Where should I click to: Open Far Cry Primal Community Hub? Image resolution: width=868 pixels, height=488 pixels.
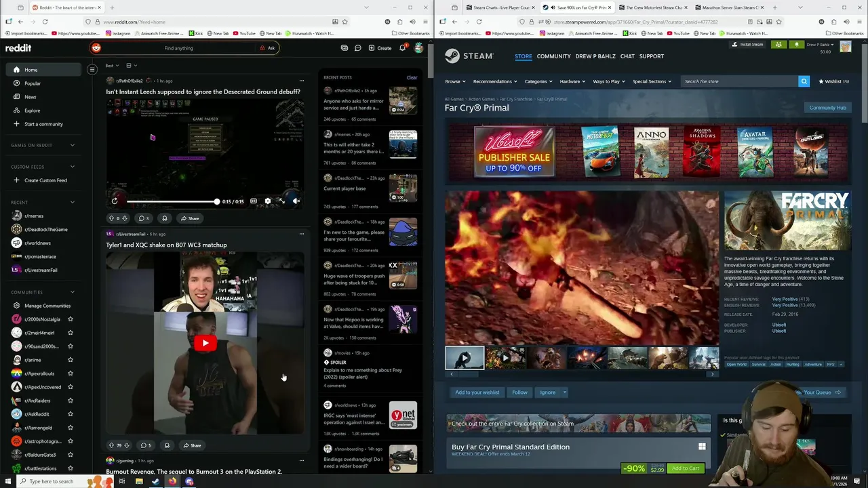pos(827,108)
